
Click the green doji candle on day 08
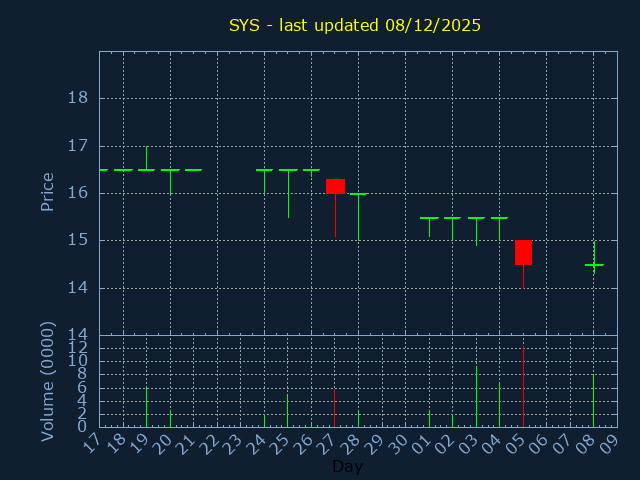594,264
